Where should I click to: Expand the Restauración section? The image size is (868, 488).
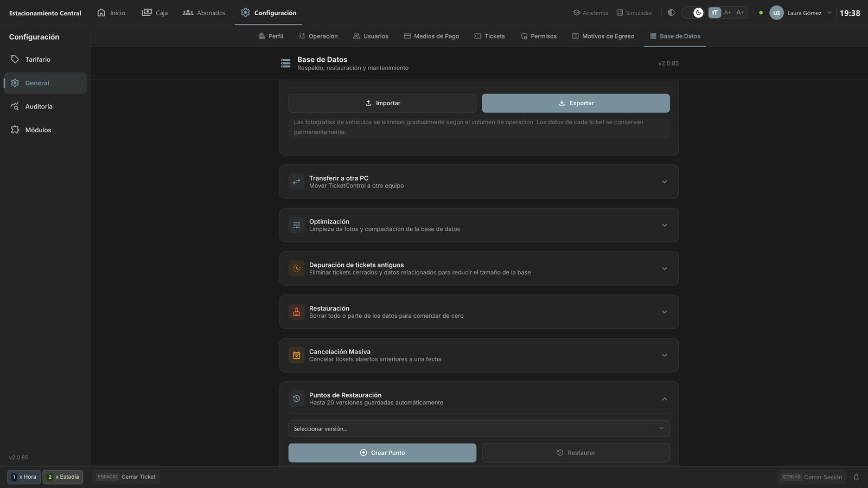479,312
